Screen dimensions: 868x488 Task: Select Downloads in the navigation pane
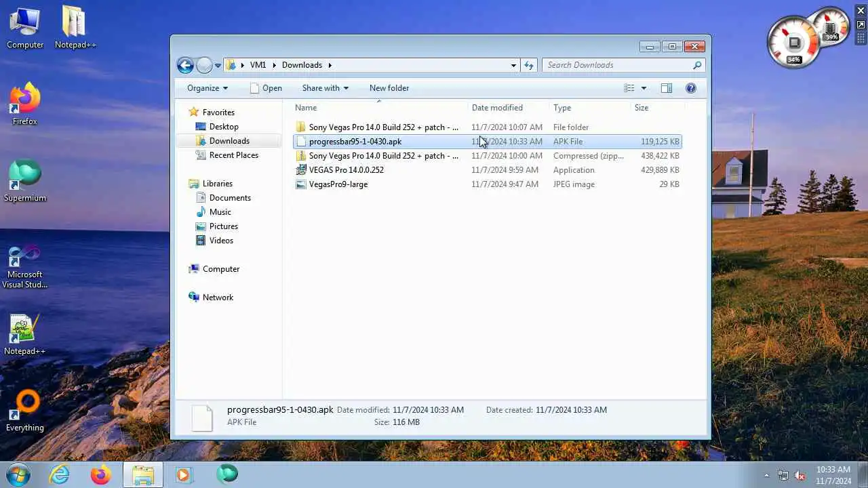[229, 141]
